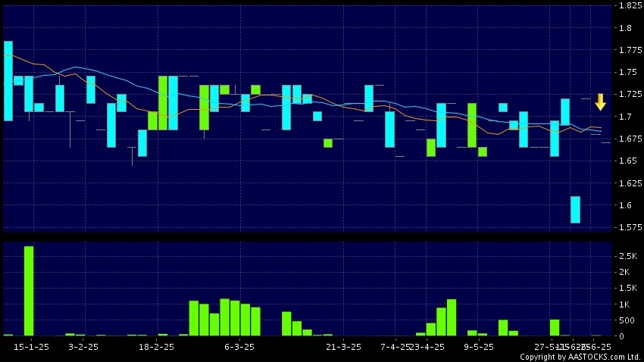Click the Copyright by AASTOCKS.com Ltd. text
644x362 pixels.
click(580, 357)
